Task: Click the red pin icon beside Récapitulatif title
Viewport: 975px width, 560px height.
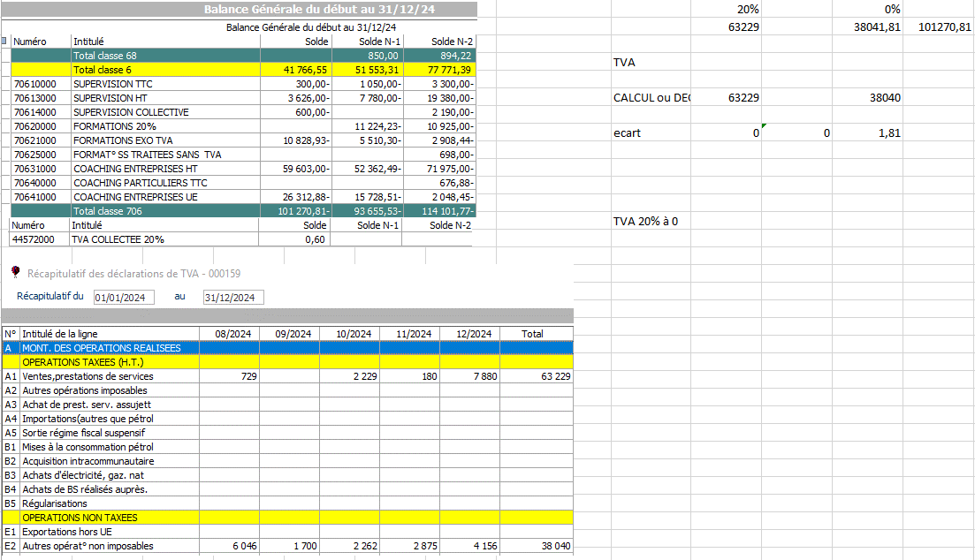Action: (16, 272)
